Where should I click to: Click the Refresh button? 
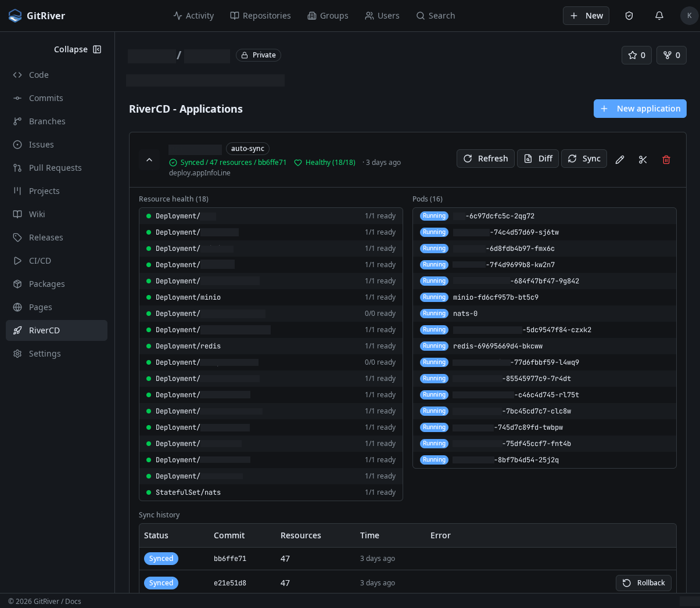click(486, 159)
